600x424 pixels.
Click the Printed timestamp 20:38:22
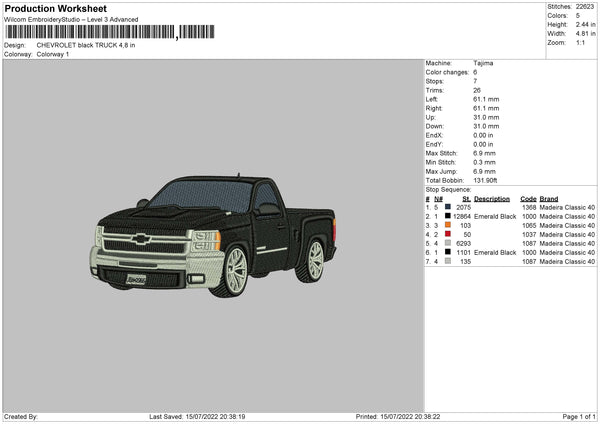tap(427, 417)
